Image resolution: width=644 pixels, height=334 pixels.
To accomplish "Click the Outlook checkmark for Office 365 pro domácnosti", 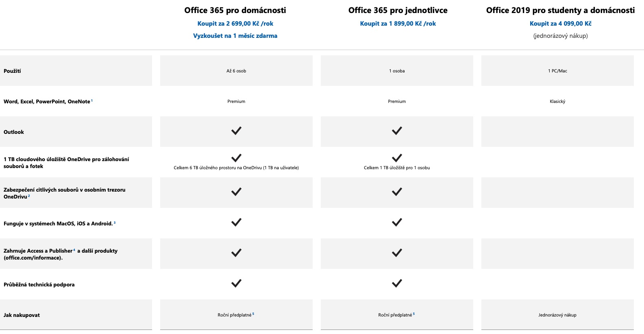I will (x=236, y=131).
